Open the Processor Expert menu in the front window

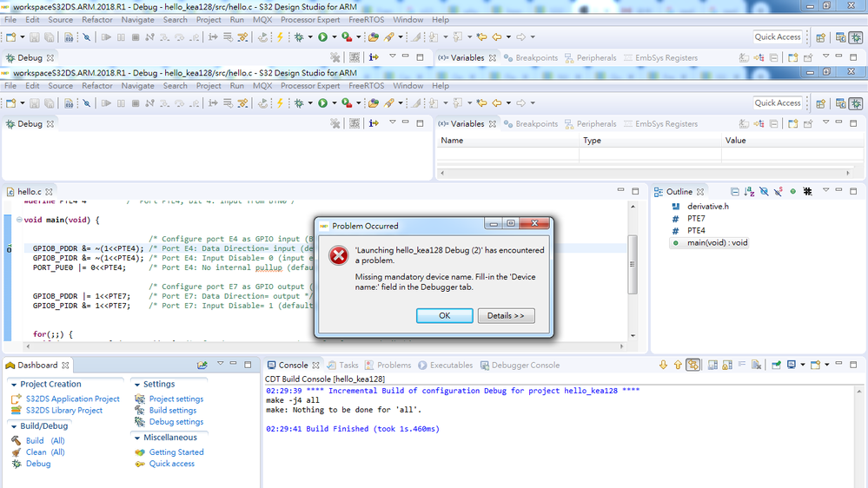click(x=310, y=86)
